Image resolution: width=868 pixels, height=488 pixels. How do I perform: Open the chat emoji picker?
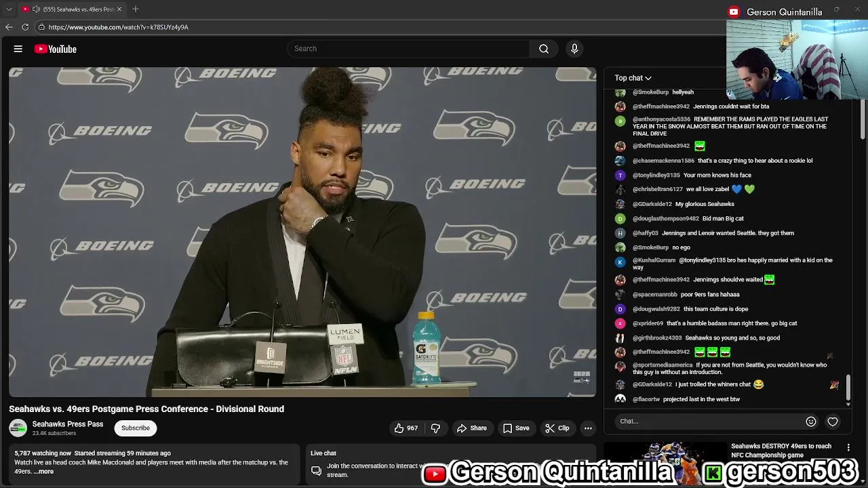810,422
